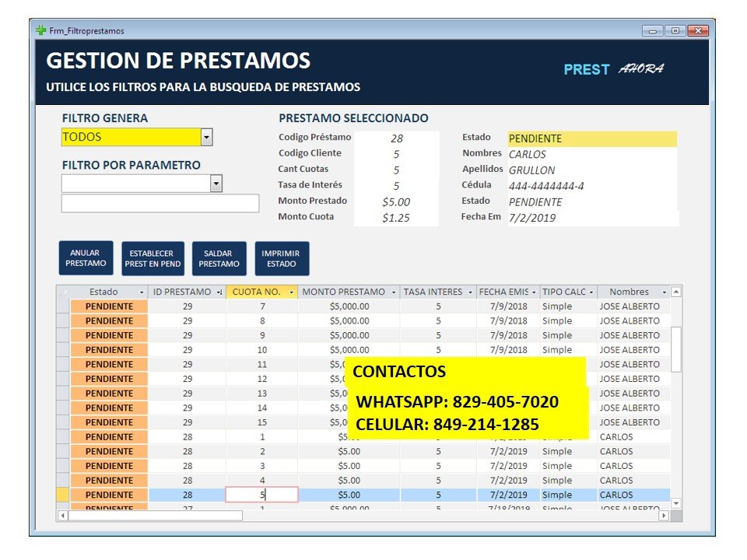Open the ID PRESTAMO column sort dropdown

click(219, 292)
